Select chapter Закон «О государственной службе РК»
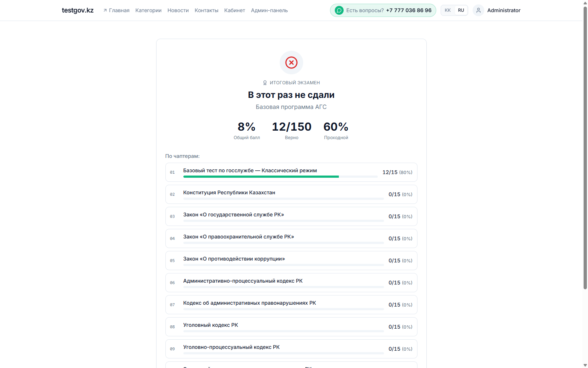 click(291, 216)
